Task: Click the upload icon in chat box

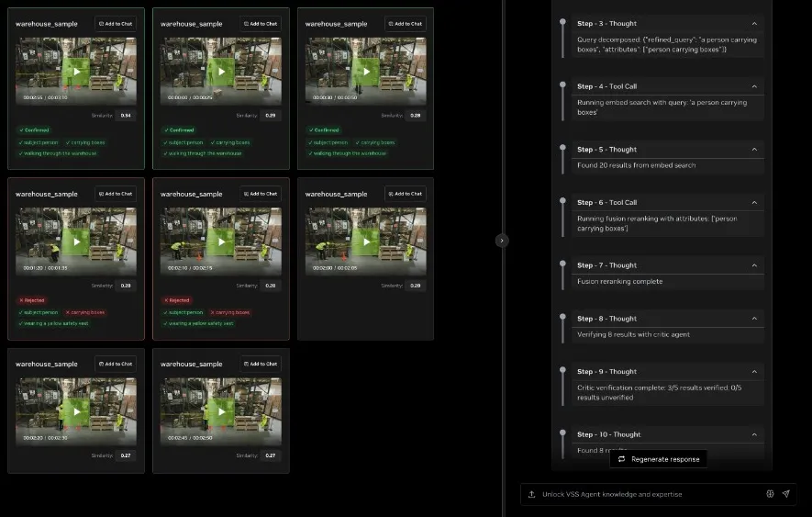Action: point(531,494)
